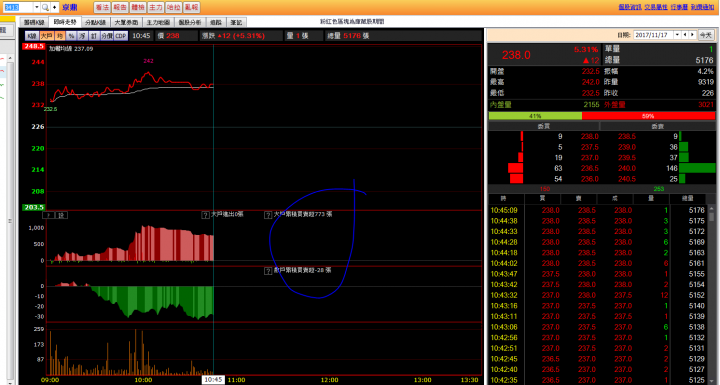
Task: Click the 10:42:35 tick row
Action: pos(597,380)
